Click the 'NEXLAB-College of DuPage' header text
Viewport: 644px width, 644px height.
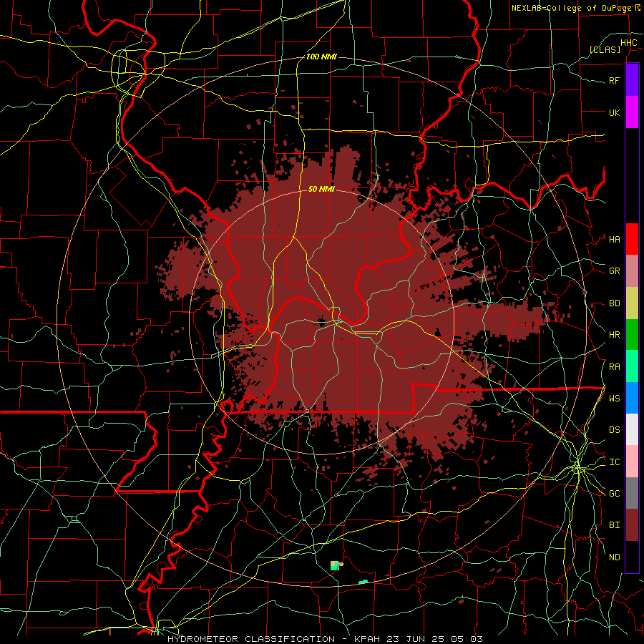pos(572,8)
